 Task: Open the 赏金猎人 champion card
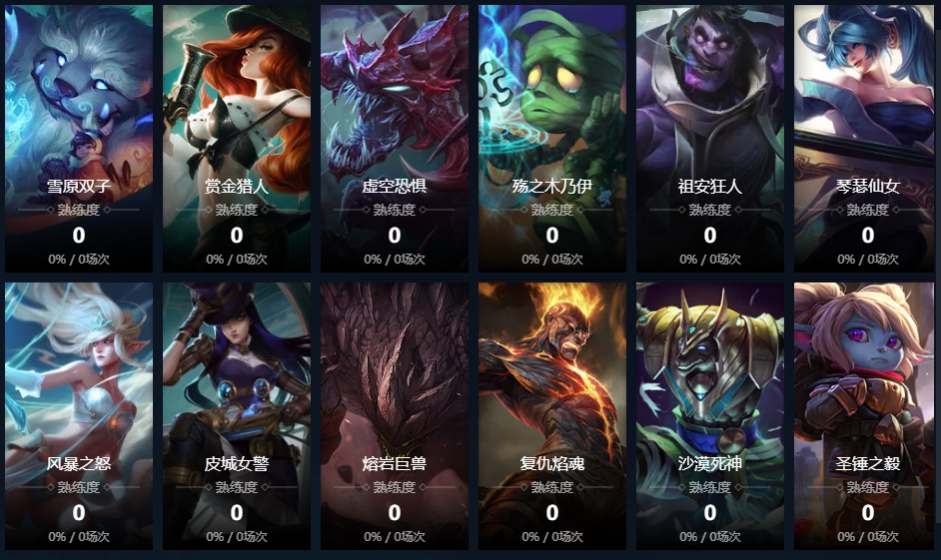tap(237, 139)
